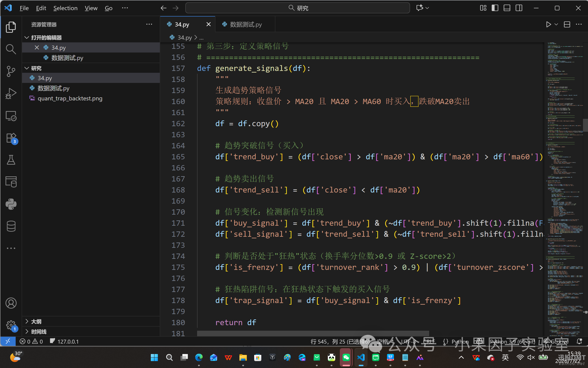Open quant_trap_backtest.png image file
588x368 pixels.
(x=91, y=98)
